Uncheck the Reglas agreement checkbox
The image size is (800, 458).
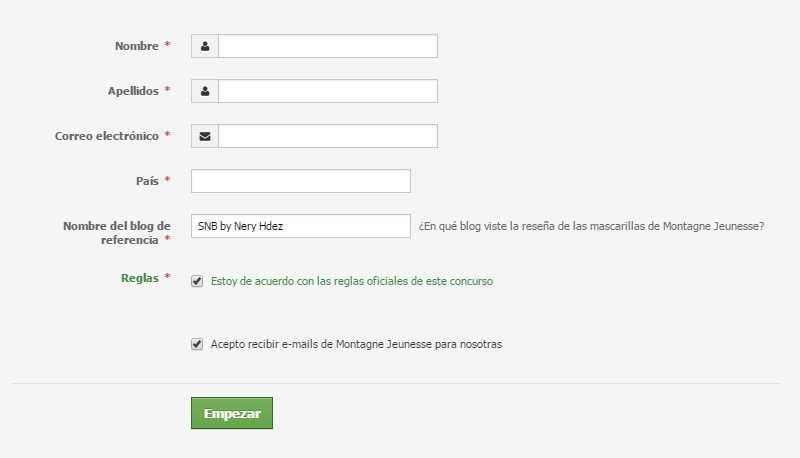(x=197, y=281)
